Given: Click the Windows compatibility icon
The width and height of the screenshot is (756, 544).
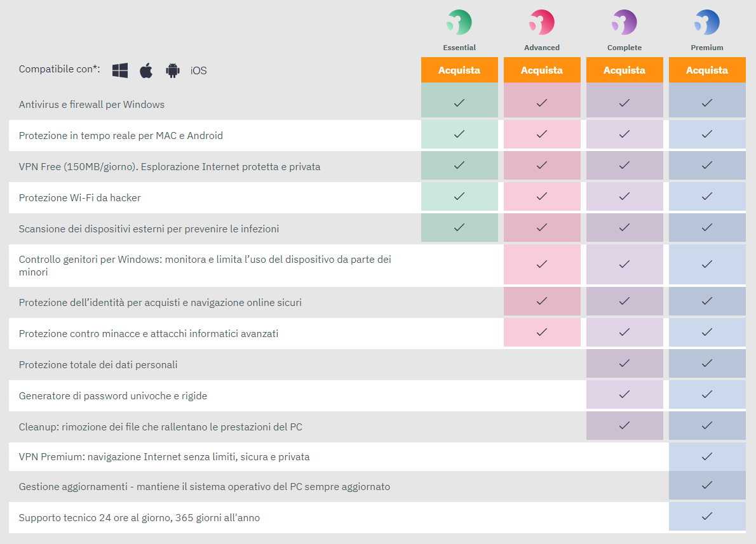Looking at the screenshot, I should (x=120, y=70).
